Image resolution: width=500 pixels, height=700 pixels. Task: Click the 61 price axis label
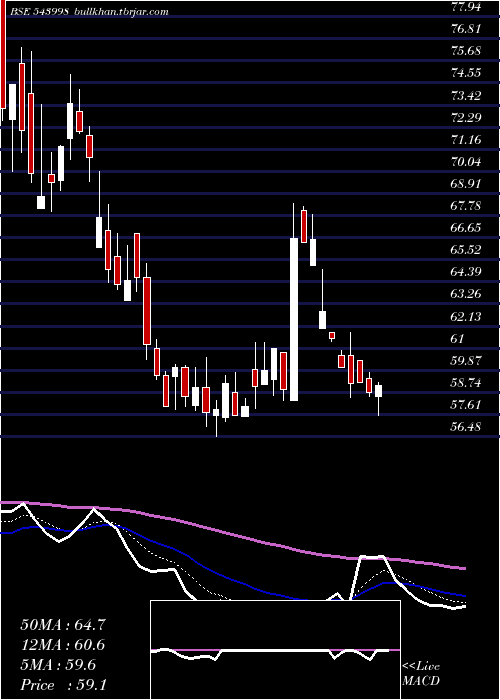[x=458, y=338]
